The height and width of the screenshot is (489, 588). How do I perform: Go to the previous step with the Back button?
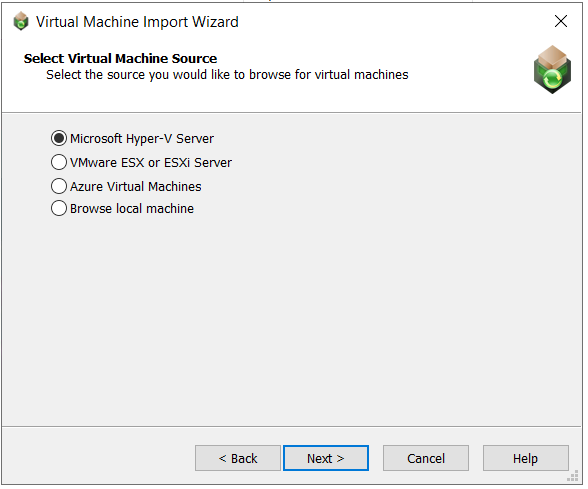click(x=238, y=458)
